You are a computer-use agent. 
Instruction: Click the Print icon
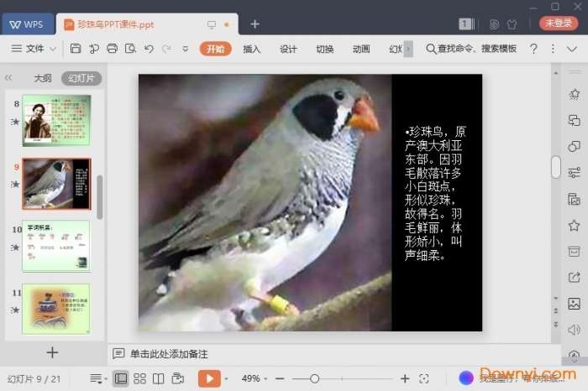112,49
